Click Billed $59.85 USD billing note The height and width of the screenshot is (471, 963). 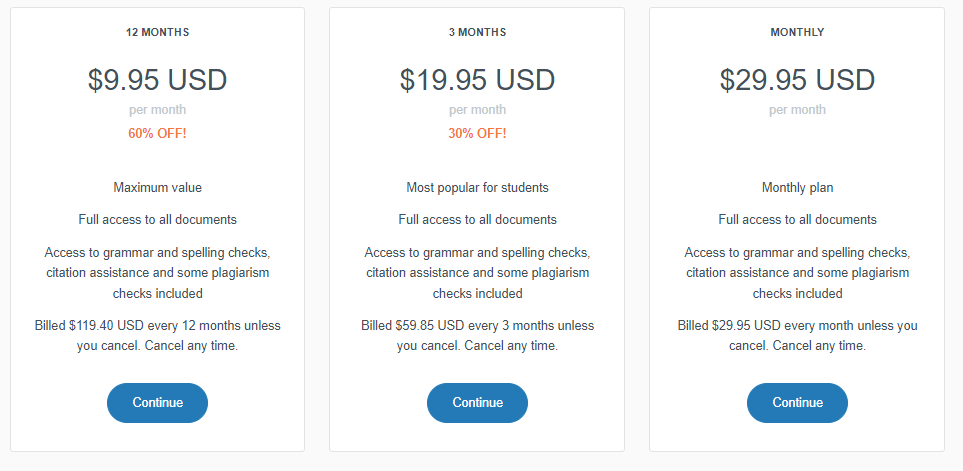click(477, 335)
